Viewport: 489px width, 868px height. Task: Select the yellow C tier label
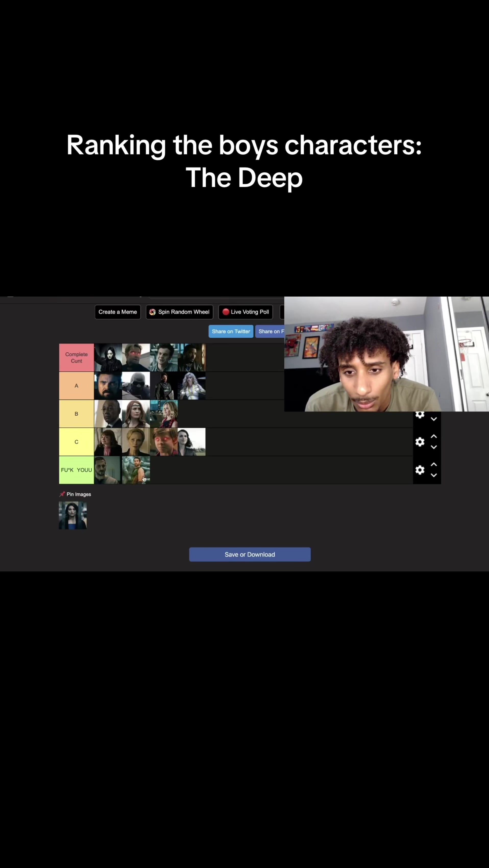pos(77,442)
